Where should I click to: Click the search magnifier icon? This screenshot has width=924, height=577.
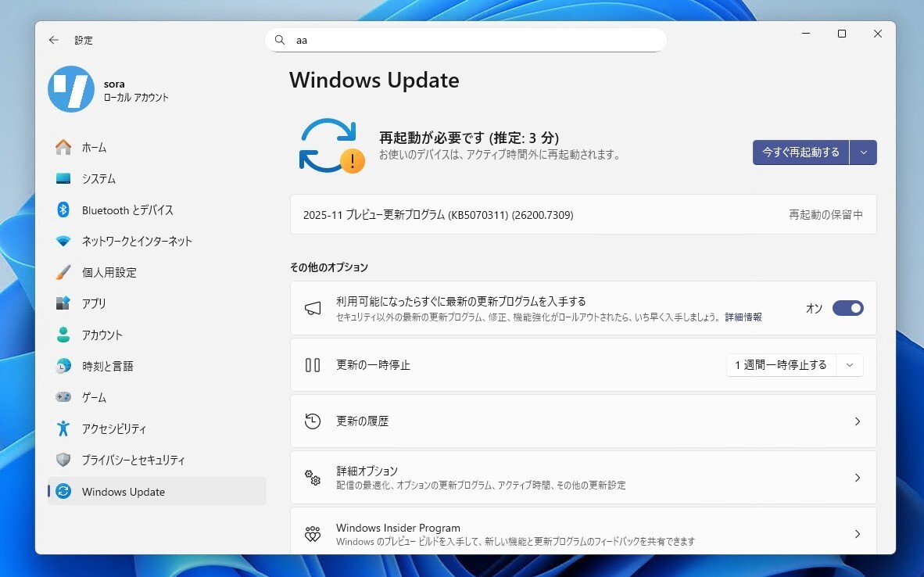pos(280,40)
